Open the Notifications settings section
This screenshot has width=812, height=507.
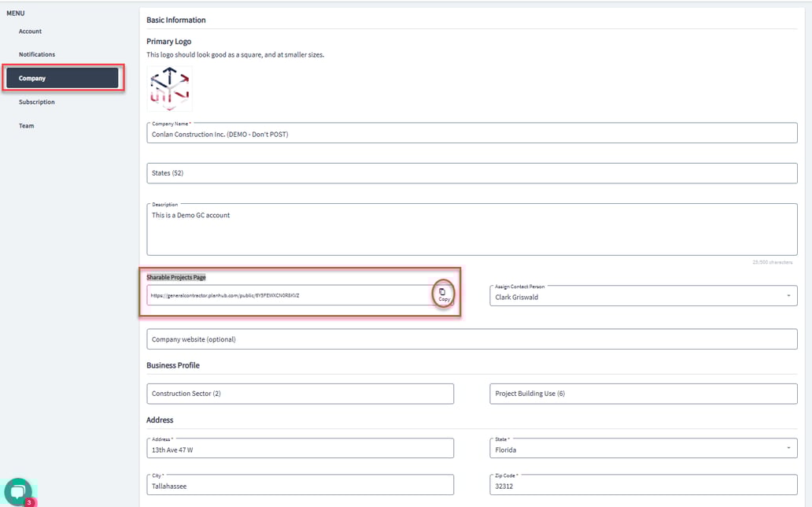point(37,54)
